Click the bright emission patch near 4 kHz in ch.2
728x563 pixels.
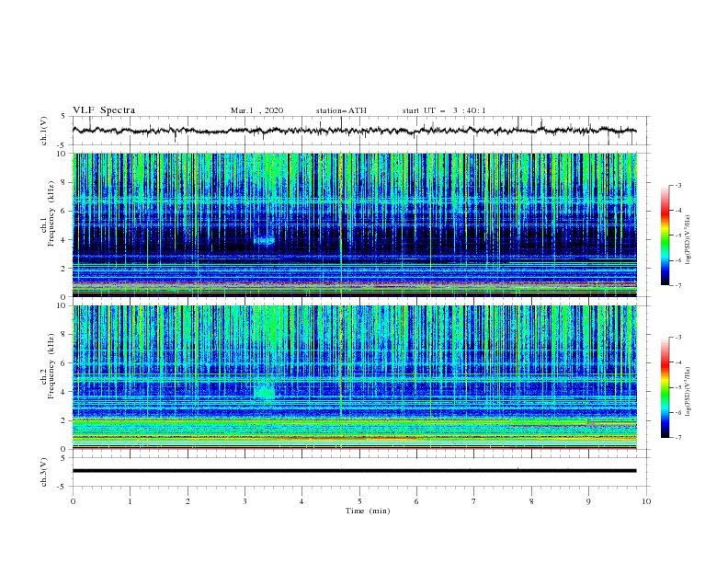[x=265, y=392]
